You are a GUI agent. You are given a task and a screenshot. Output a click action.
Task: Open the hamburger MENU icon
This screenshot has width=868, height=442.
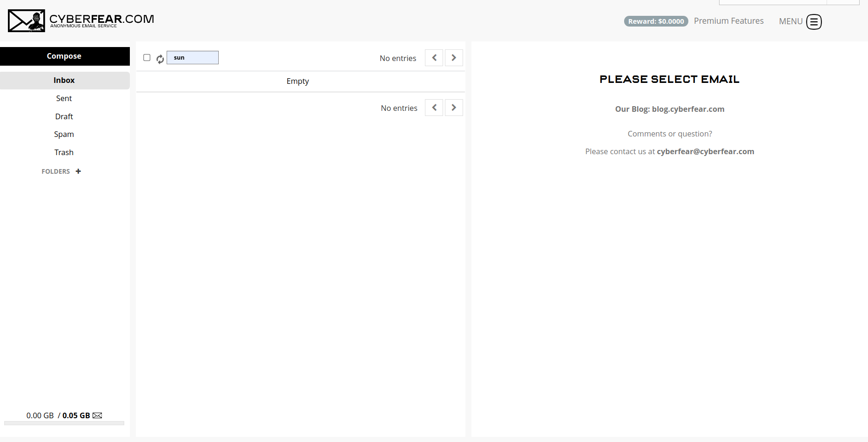(x=814, y=21)
